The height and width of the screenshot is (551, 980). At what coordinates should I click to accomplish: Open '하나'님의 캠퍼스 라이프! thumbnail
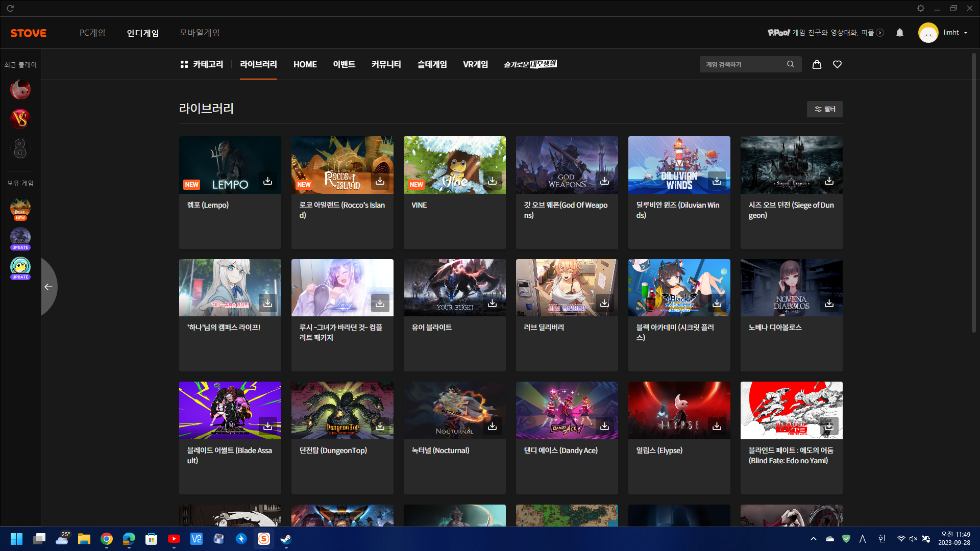230,288
